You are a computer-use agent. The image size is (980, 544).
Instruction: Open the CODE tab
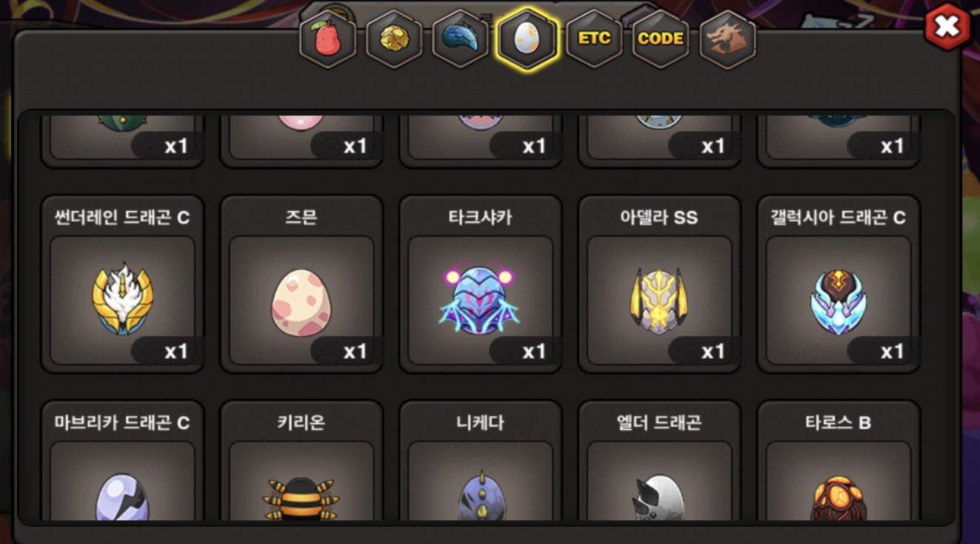pos(661,39)
